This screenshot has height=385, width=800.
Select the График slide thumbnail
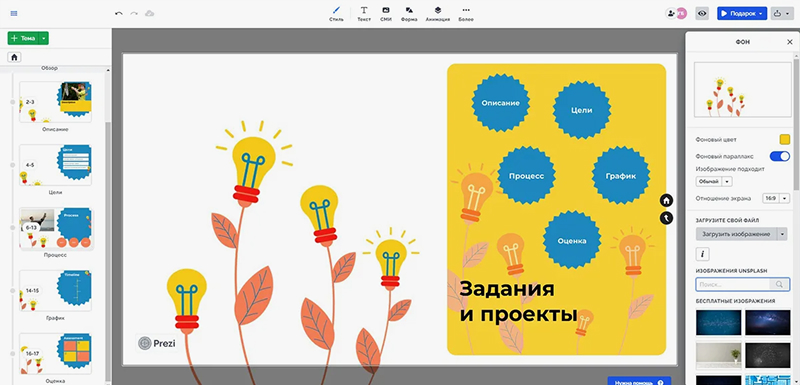[55, 291]
